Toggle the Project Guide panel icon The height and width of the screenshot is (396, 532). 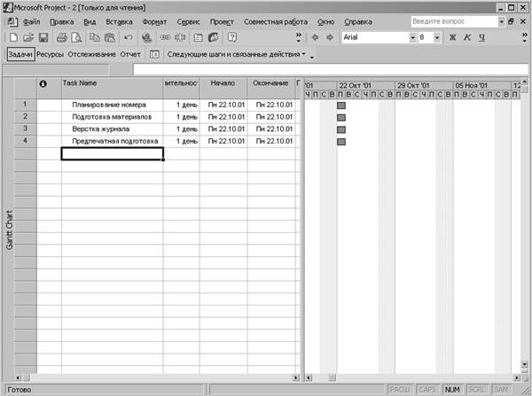click(154, 54)
